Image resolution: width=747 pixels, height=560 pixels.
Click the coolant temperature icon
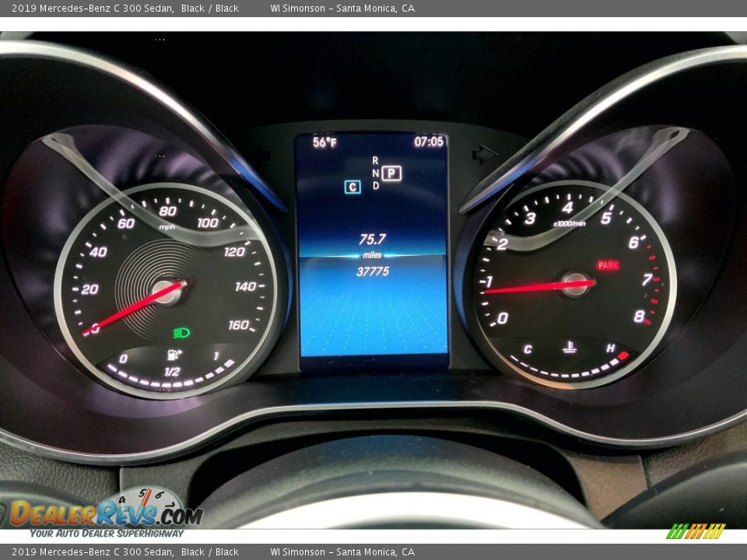[x=570, y=347]
